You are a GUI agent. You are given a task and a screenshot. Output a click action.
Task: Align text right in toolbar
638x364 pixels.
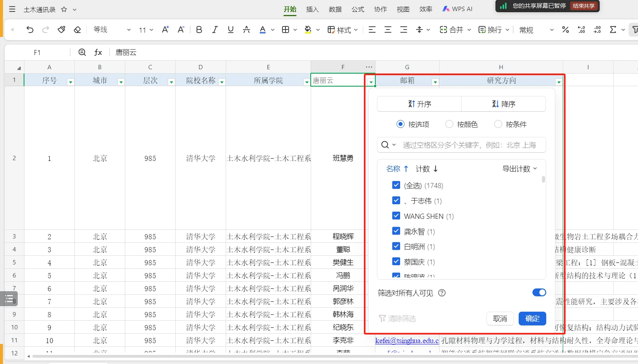click(404, 30)
